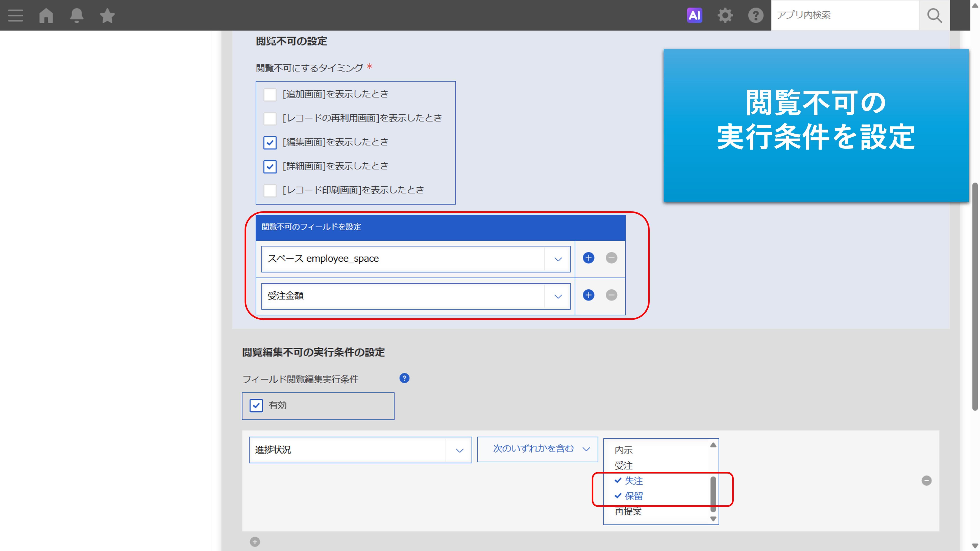
Task: Open the notifications bell icon
Action: pos(76,16)
